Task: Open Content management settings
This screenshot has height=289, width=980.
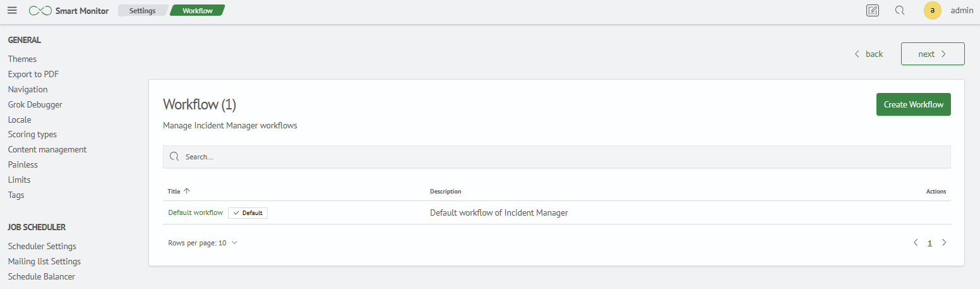Action: (x=47, y=149)
